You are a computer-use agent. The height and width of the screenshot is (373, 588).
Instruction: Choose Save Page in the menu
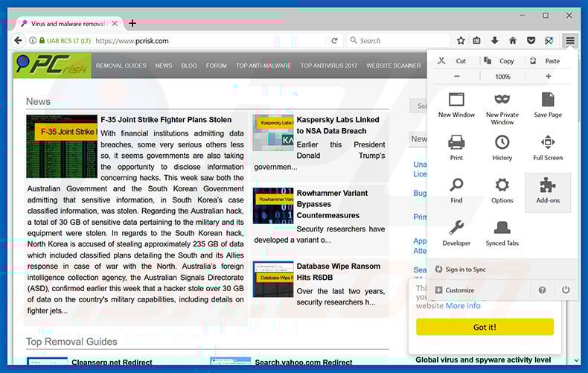click(x=548, y=106)
